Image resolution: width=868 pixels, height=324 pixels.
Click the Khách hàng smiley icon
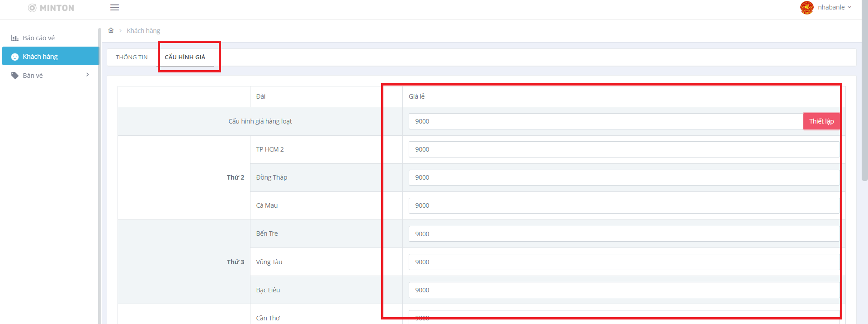(x=15, y=57)
